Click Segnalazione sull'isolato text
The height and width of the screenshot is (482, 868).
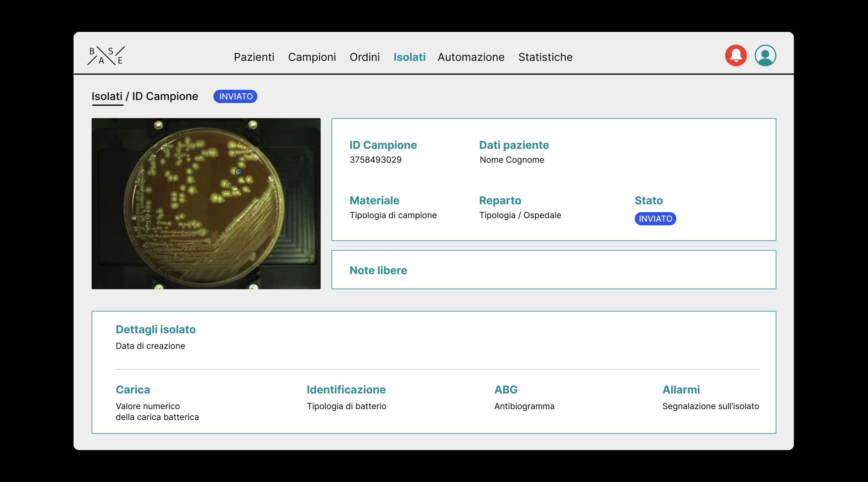(711, 406)
